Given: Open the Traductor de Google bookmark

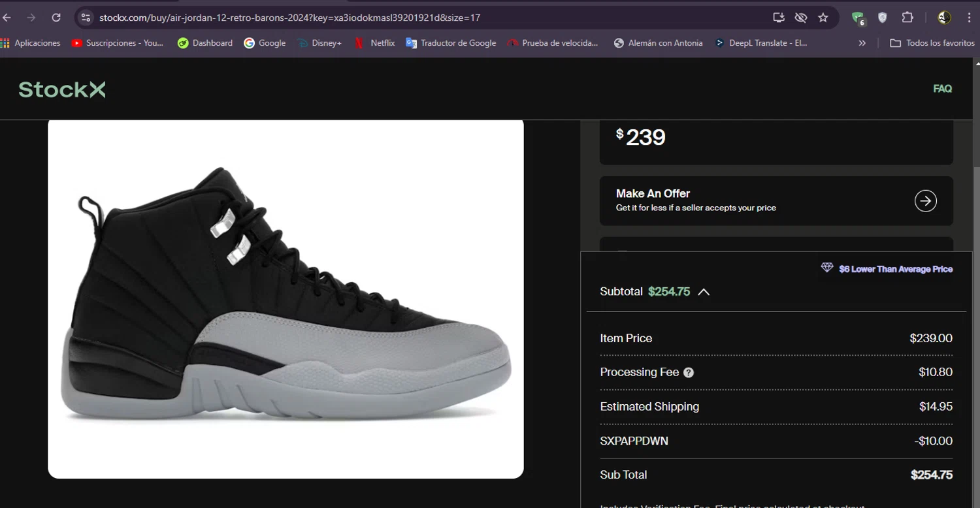Looking at the screenshot, I should [451, 43].
